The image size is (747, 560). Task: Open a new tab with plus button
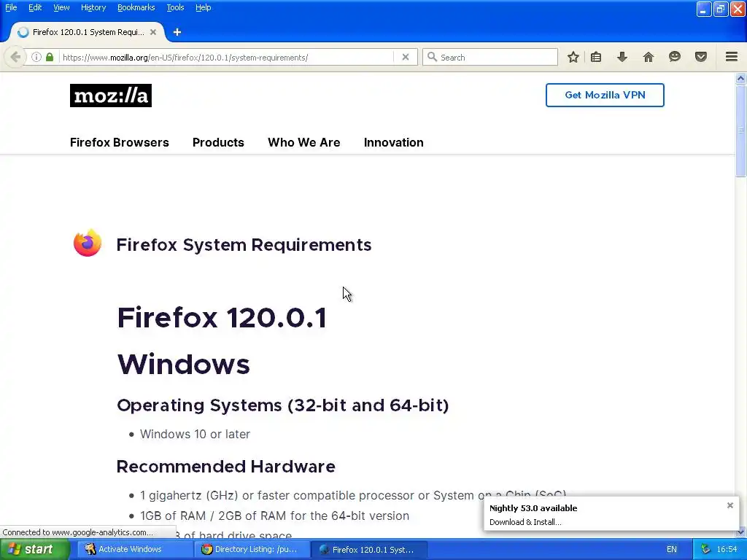tap(177, 32)
